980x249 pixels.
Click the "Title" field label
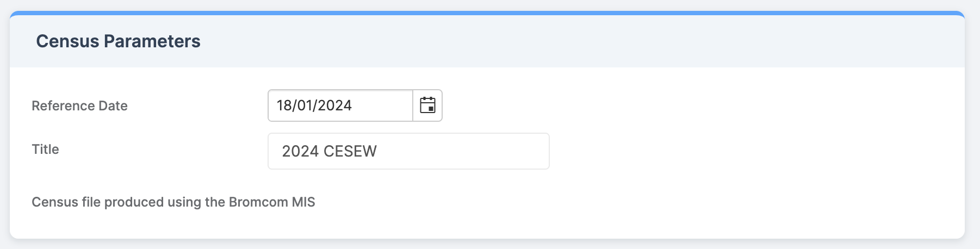tap(45, 150)
